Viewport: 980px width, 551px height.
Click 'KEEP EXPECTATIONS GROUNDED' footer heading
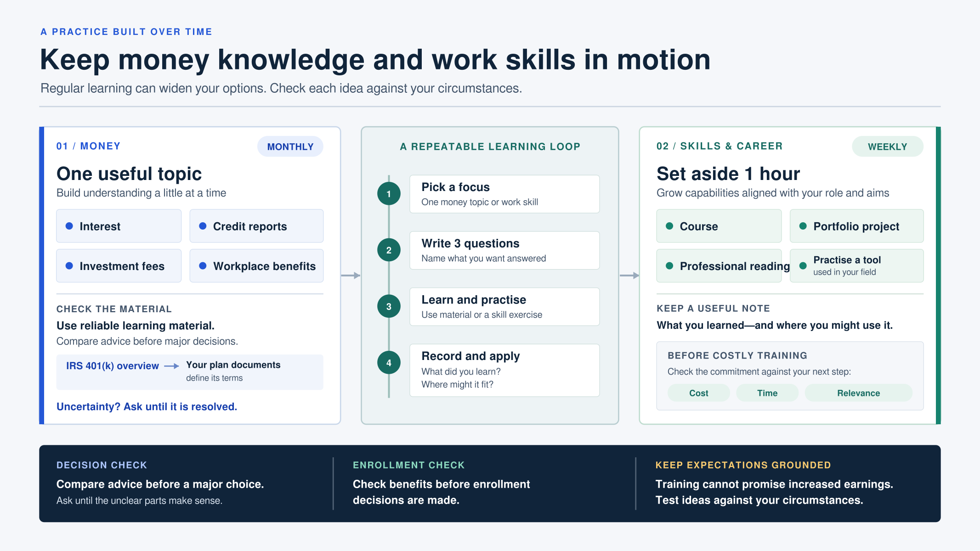point(743,465)
